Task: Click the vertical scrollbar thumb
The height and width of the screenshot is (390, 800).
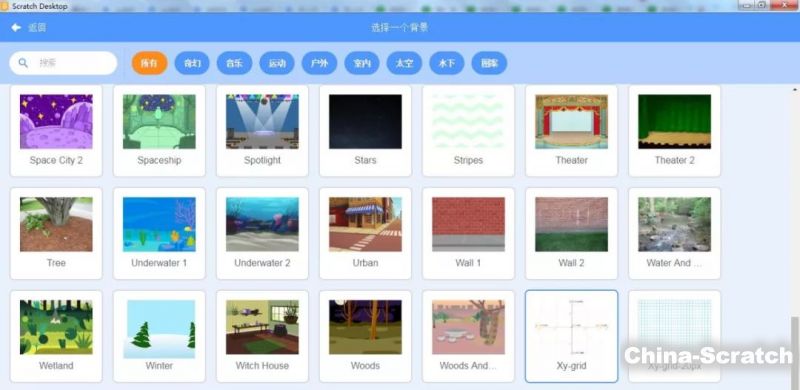Action: 795,352
